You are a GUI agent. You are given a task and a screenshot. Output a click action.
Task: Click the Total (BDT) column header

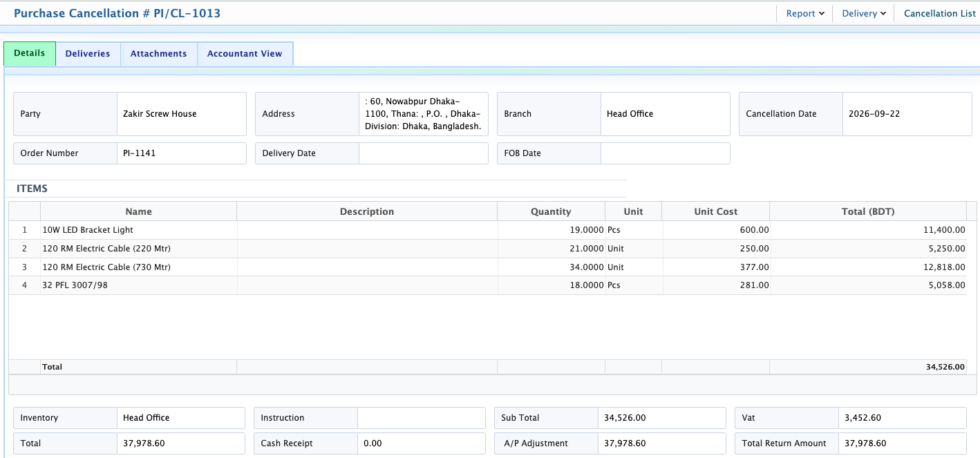pyautogui.click(x=868, y=211)
